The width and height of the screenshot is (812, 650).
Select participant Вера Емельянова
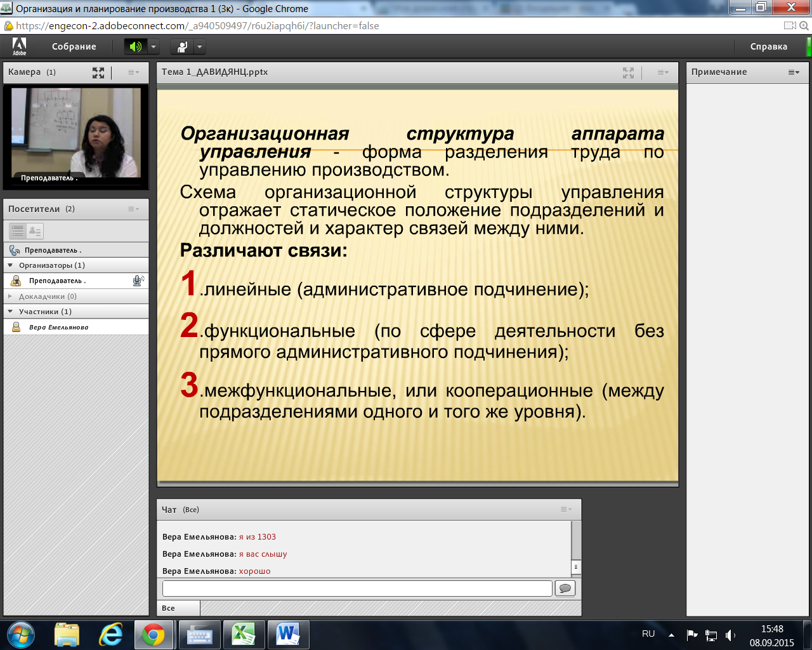click(76, 327)
